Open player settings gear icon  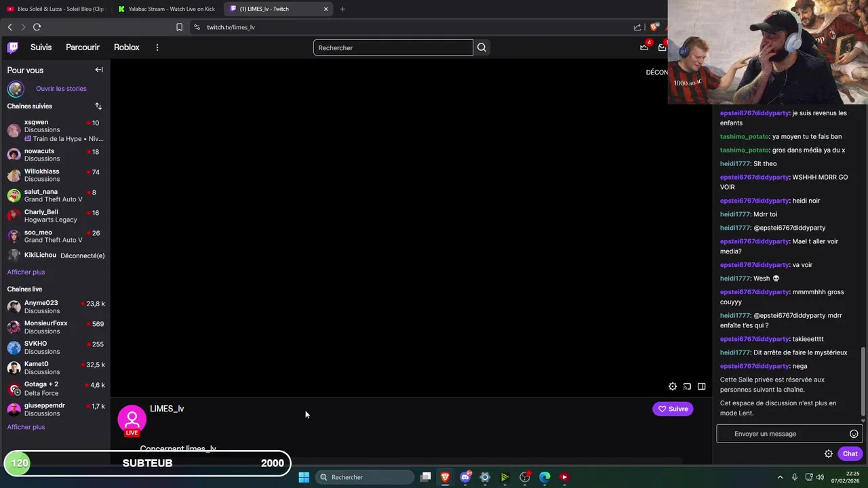(673, 386)
